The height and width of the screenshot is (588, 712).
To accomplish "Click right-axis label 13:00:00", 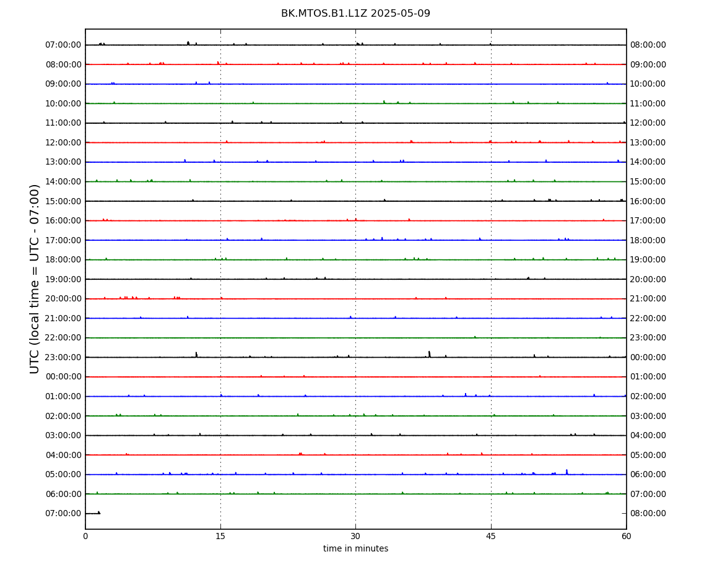I will coord(648,142).
